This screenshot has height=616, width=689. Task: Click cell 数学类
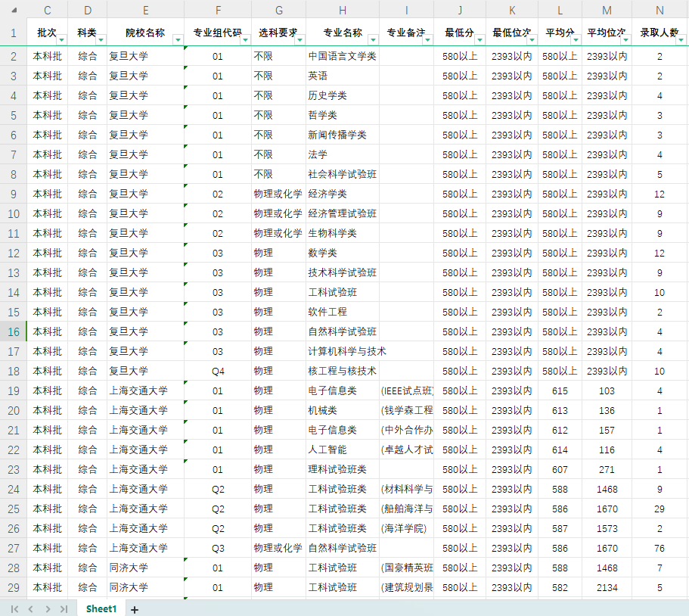pos(343,253)
